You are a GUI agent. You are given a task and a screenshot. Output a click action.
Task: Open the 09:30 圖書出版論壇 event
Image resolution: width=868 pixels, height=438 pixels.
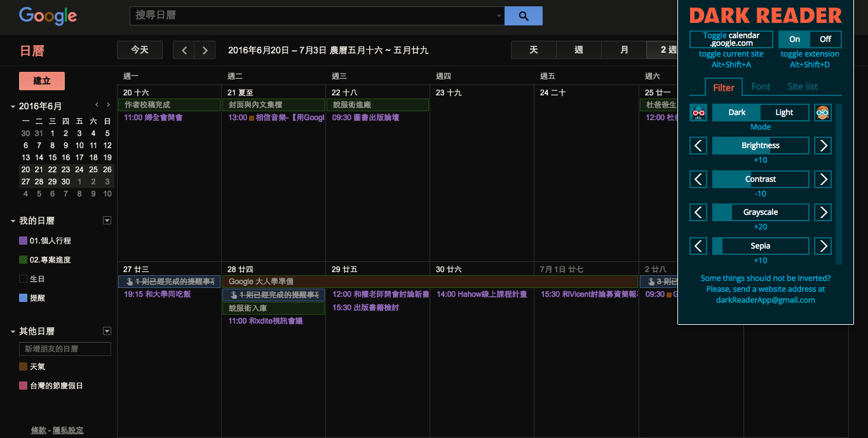365,118
